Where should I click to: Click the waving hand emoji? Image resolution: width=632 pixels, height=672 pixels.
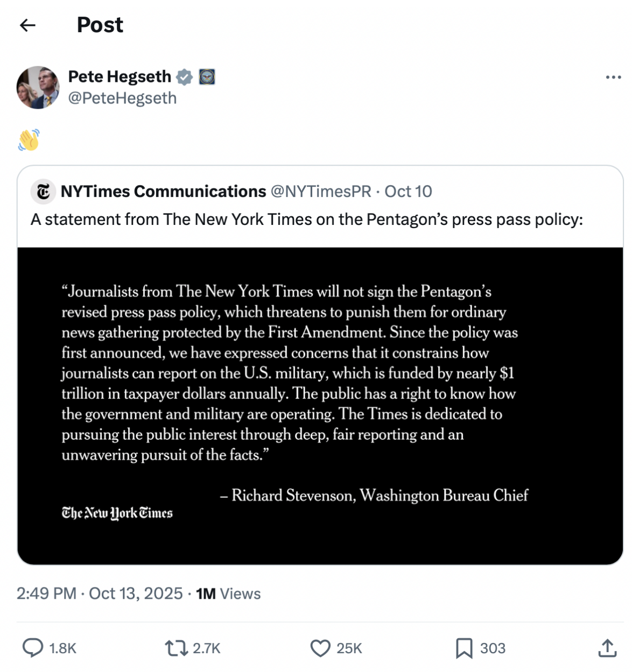tap(29, 140)
